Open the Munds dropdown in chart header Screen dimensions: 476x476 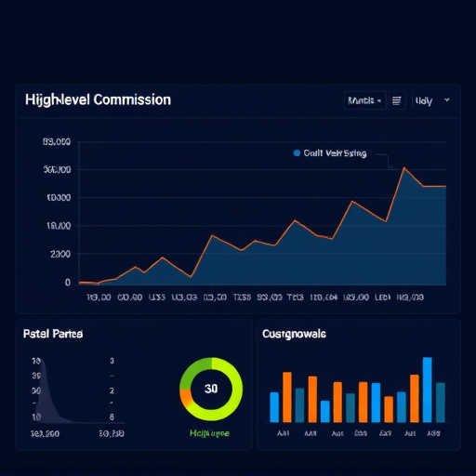[x=364, y=100]
